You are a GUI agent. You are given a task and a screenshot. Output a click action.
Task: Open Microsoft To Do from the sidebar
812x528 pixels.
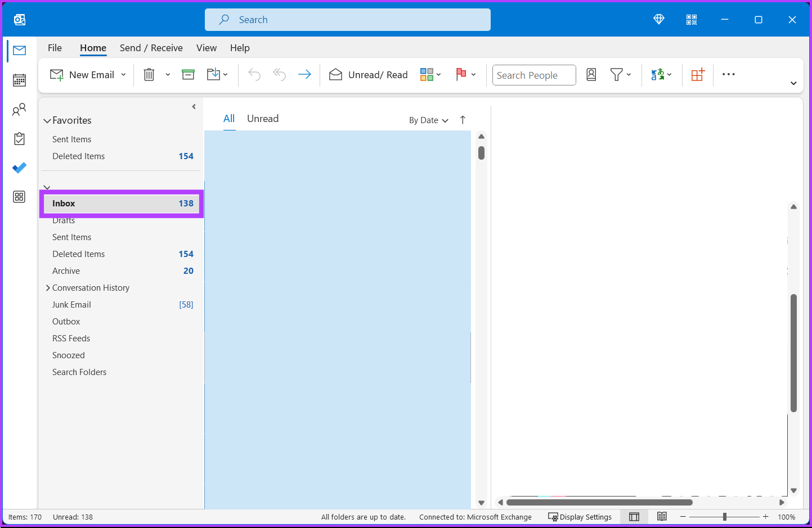click(x=19, y=168)
